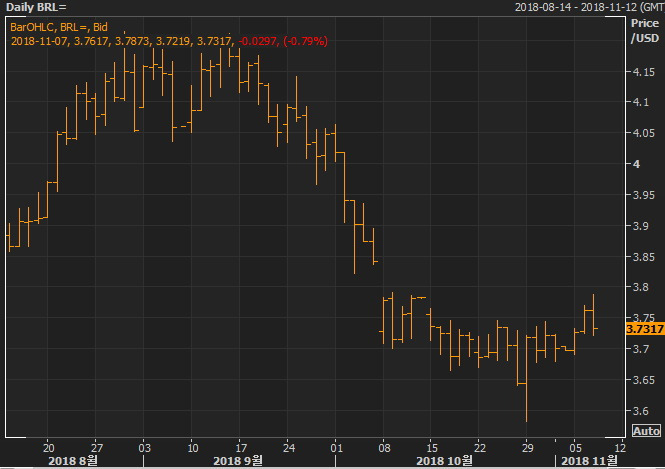Click the 4.1 price axis label

[641, 102]
